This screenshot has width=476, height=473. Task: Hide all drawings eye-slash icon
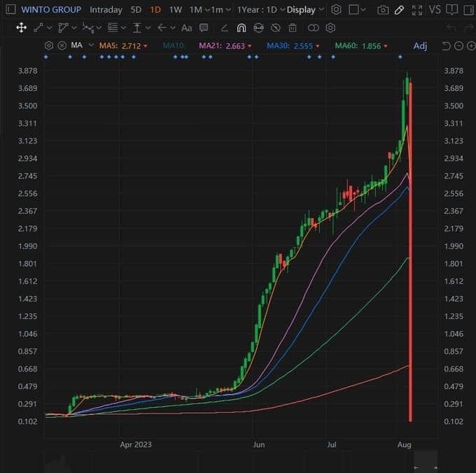[x=275, y=28]
